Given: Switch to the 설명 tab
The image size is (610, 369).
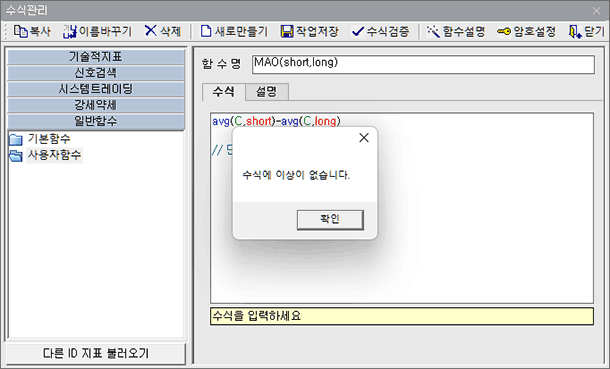Looking at the screenshot, I should click(266, 92).
